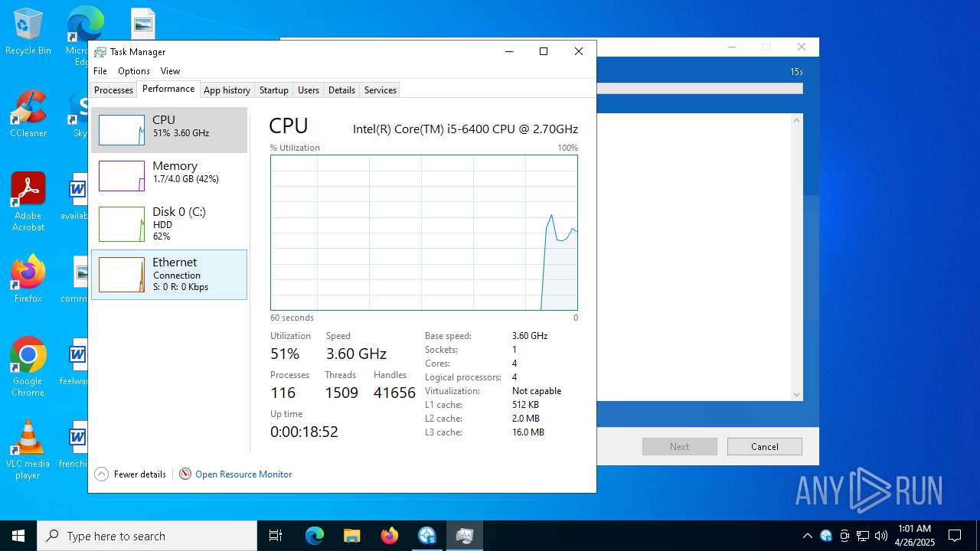This screenshot has height=551, width=980.
Task: Click the CPU utilization graph
Action: pos(424,233)
